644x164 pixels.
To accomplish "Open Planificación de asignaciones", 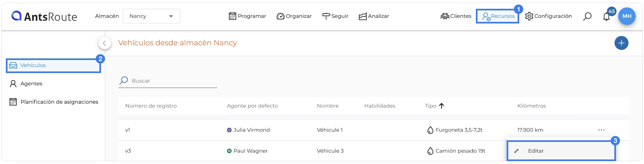I will (x=54, y=102).
